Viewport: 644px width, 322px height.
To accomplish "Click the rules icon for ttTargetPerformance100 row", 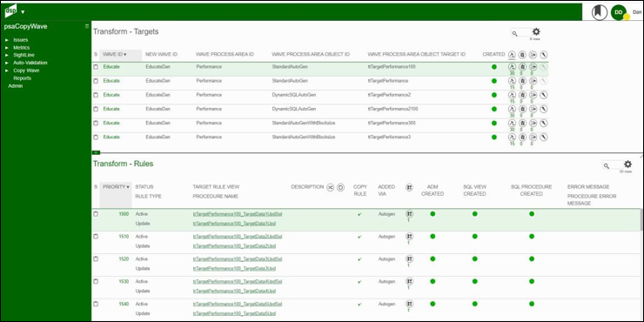I will pos(512,67).
